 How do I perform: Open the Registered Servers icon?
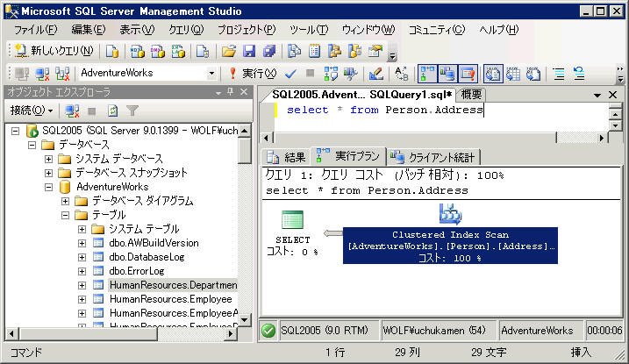(294, 51)
